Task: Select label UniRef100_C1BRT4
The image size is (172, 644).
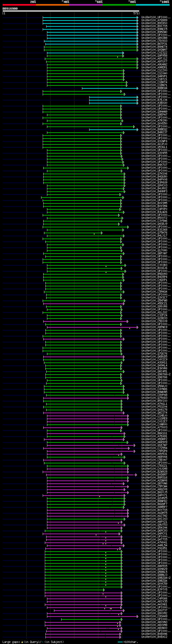Action: click(x=154, y=82)
